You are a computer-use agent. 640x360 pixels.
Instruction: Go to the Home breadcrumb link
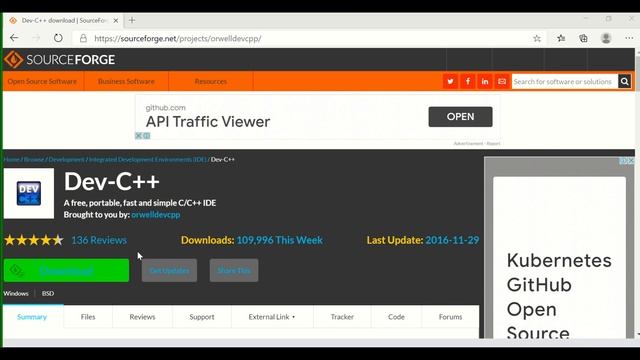click(x=12, y=160)
